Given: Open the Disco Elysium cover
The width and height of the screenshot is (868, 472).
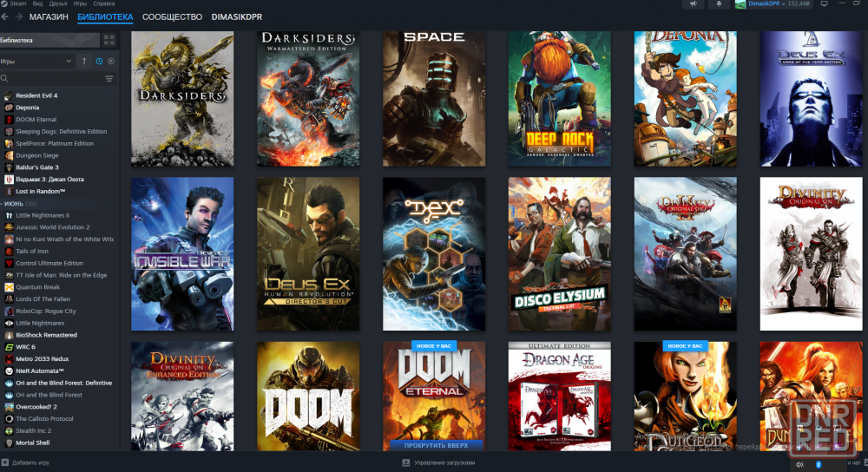Looking at the screenshot, I should click(560, 254).
